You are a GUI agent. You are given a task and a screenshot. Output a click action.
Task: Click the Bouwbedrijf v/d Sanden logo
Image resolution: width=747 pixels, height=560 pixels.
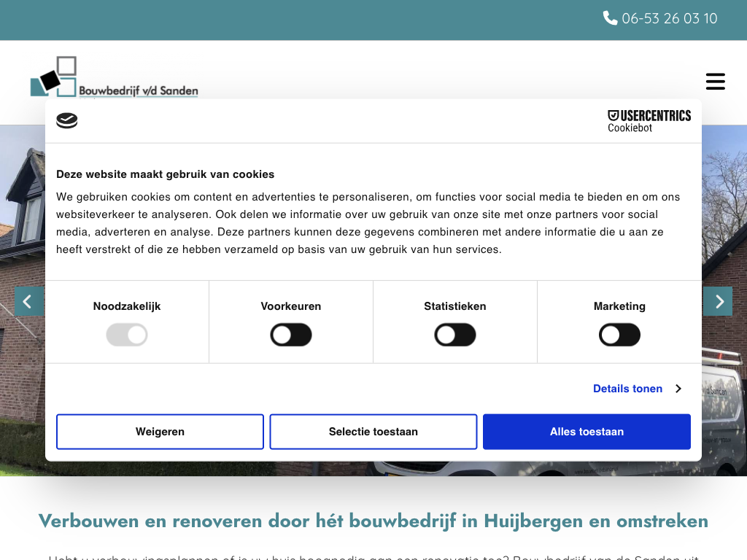[x=114, y=77]
